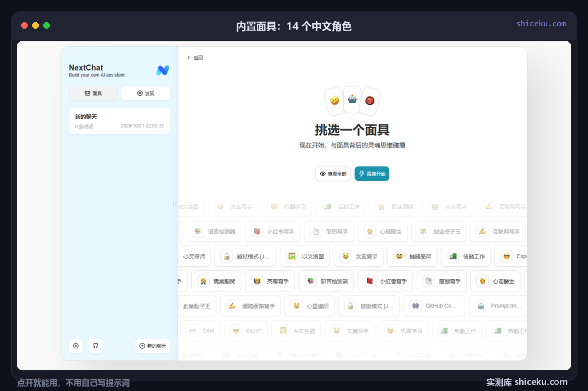This screenshot has width=588, height=391.
Task: Start a chat with the 新的聊天 plus button
Action: pos(153,346)
